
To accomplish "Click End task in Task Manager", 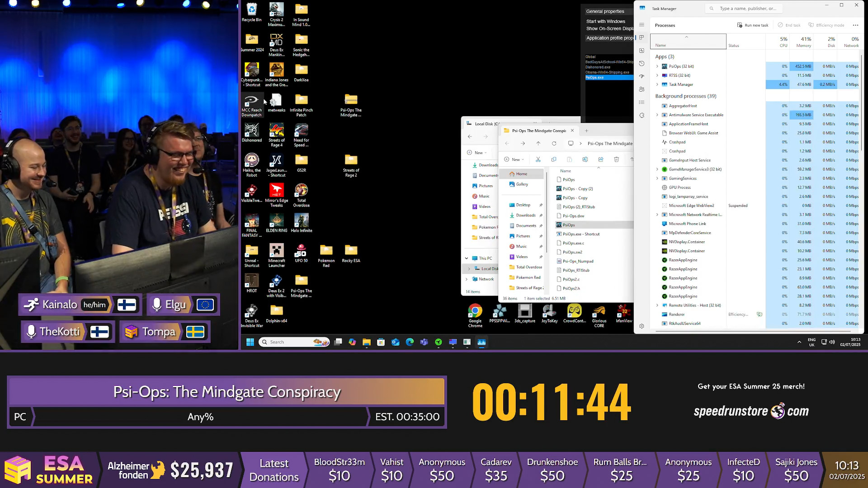I will tap(789, 25).
